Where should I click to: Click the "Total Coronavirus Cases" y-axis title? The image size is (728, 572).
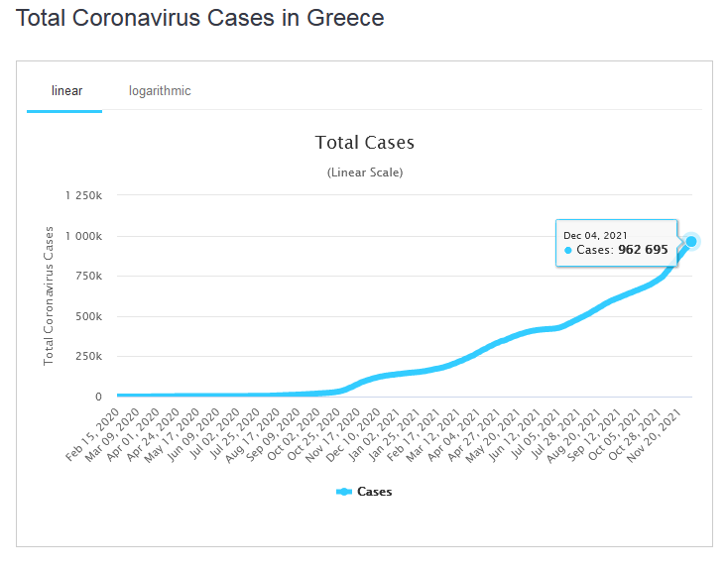tap(49, 295)
